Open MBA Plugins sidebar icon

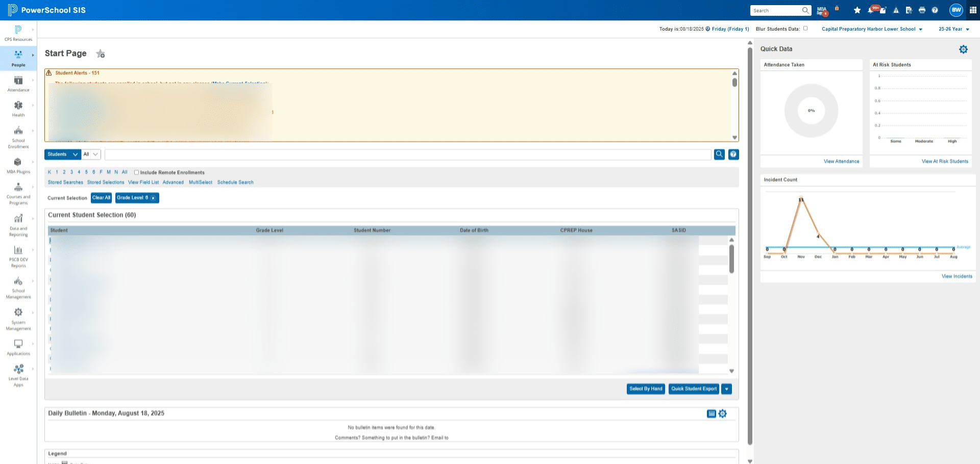click(18, 166)
